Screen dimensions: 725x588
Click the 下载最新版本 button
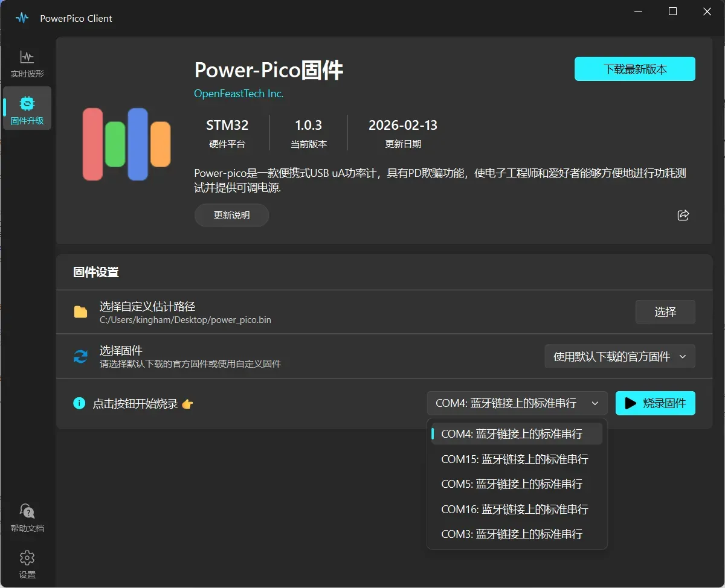[x=635, y=69]
